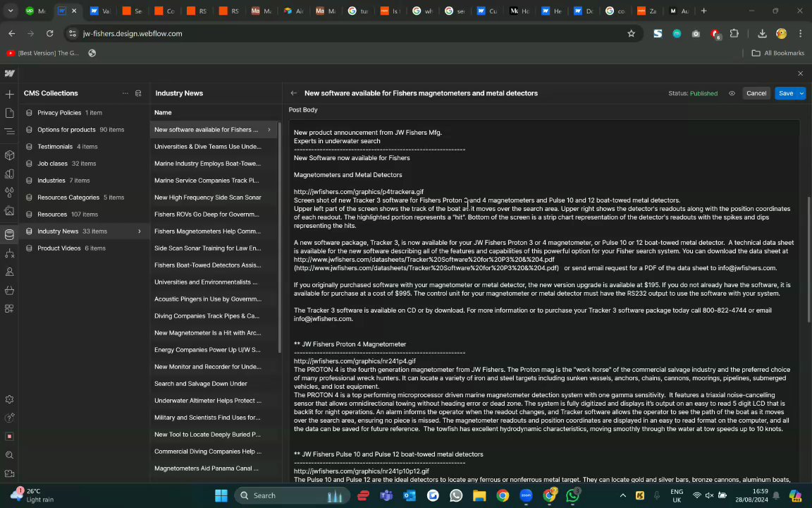Open Testimonials collection
Image resolution: width=812 pixels, height=508 pixels.
coord(85,147)
